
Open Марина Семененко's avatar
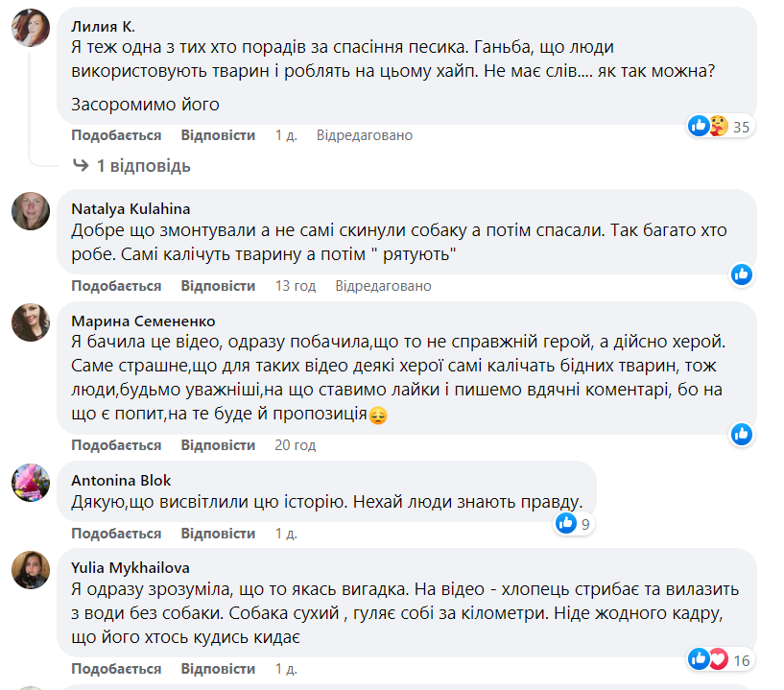(x=30, y=322)
